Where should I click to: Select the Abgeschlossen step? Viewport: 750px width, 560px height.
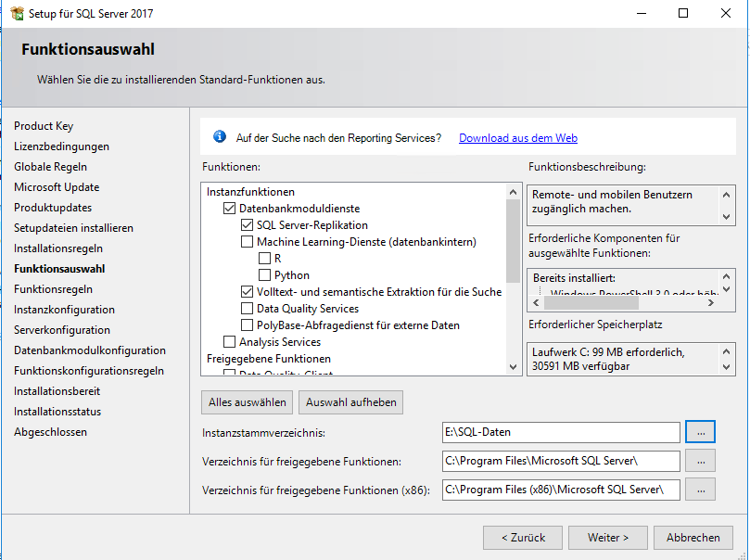pyautogui.click(x=50, y=432)
